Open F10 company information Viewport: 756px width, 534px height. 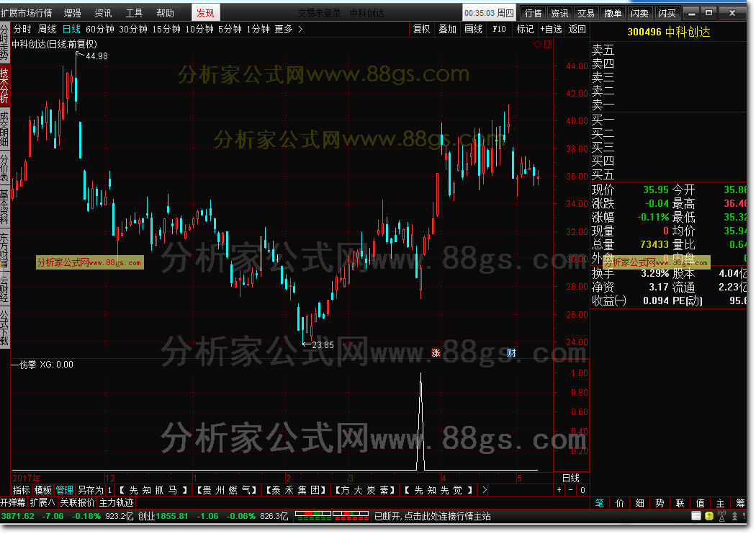point(499,30)
